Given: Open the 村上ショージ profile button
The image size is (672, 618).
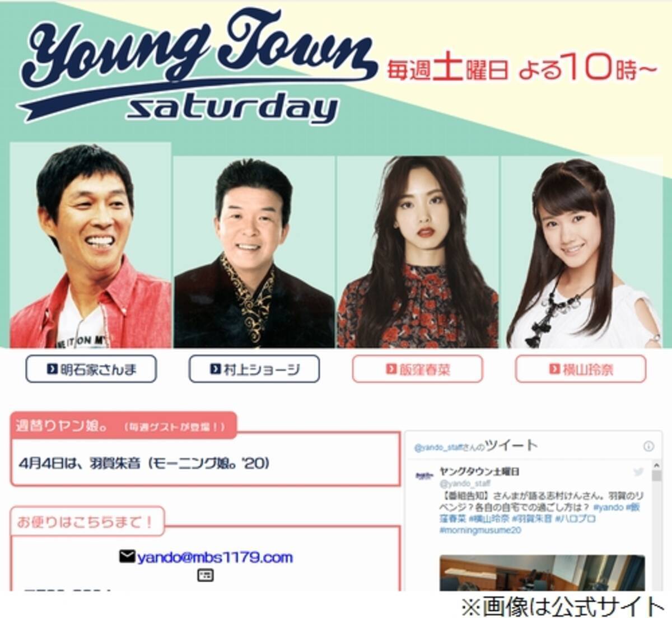Looking at the screenshot, I should pyautogui.click(x=254, y=369).
